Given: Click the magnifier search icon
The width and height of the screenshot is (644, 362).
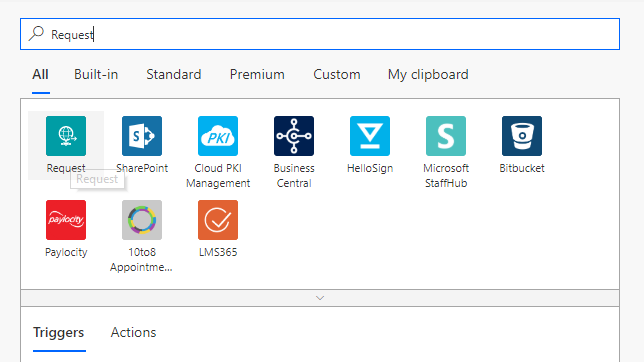Looking at the screenshot, I should click(x=36, y=34).
